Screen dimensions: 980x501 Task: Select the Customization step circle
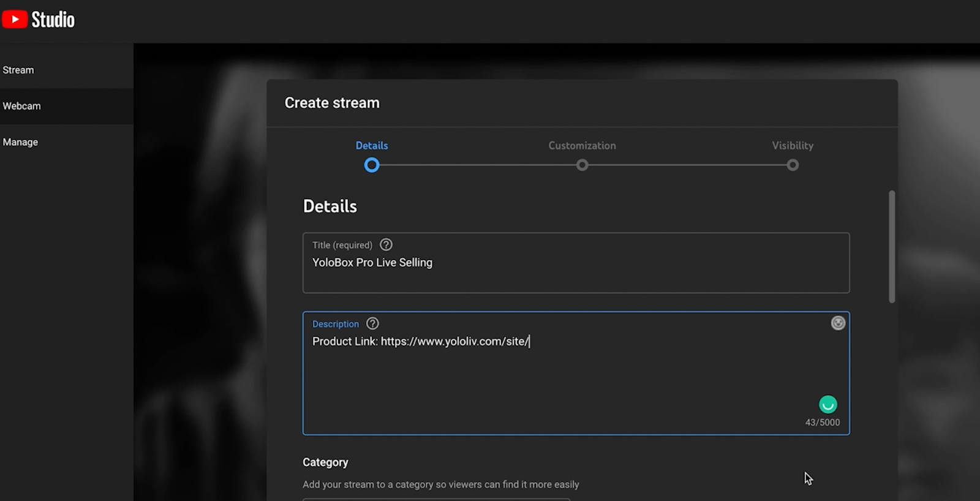pos(582,165)
